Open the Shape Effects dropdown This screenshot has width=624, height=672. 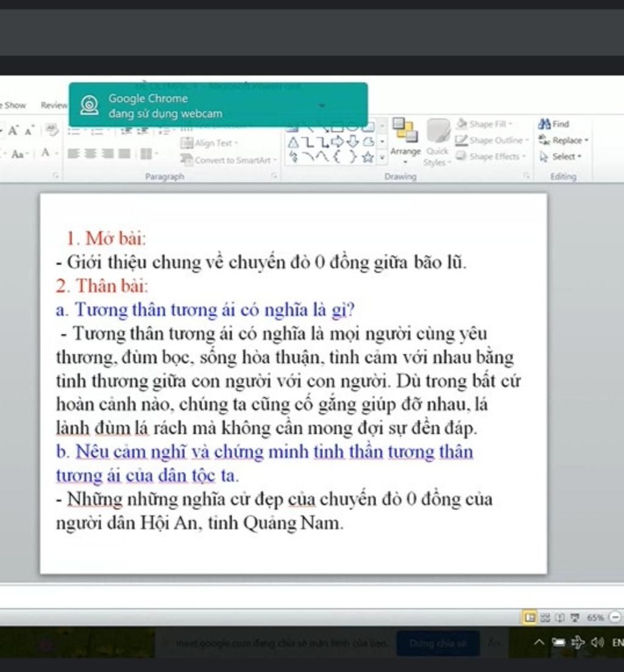(491, 157)
